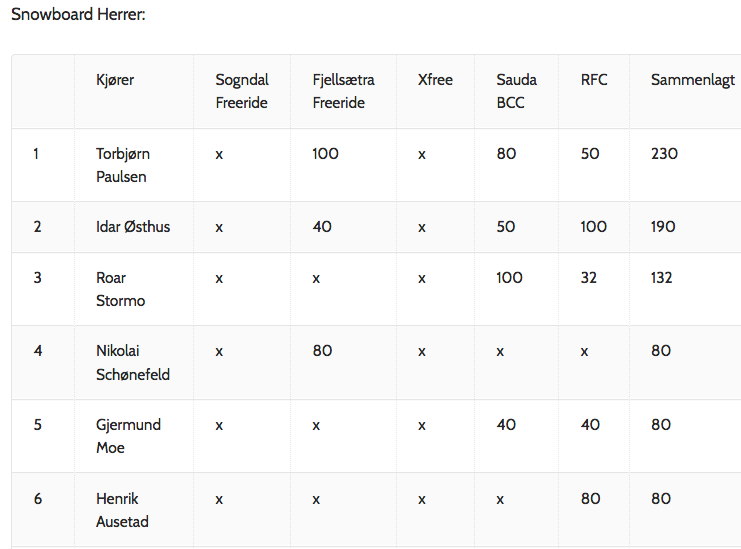Select the Nikolai Schønefeld name cell

133,362
